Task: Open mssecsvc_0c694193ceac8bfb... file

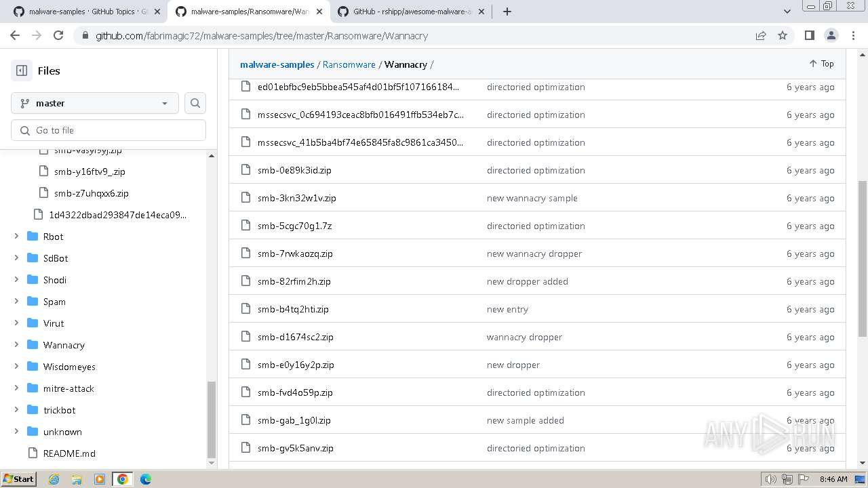Action: tap(361, 115)
